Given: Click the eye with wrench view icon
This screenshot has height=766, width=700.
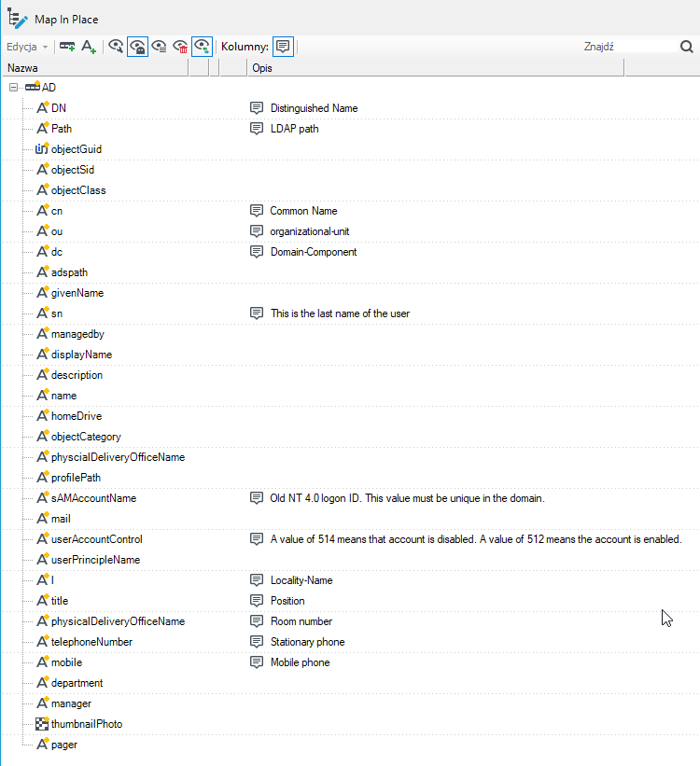Looking at the screenshot, I should pyautogui.click(x=116, y=47).
